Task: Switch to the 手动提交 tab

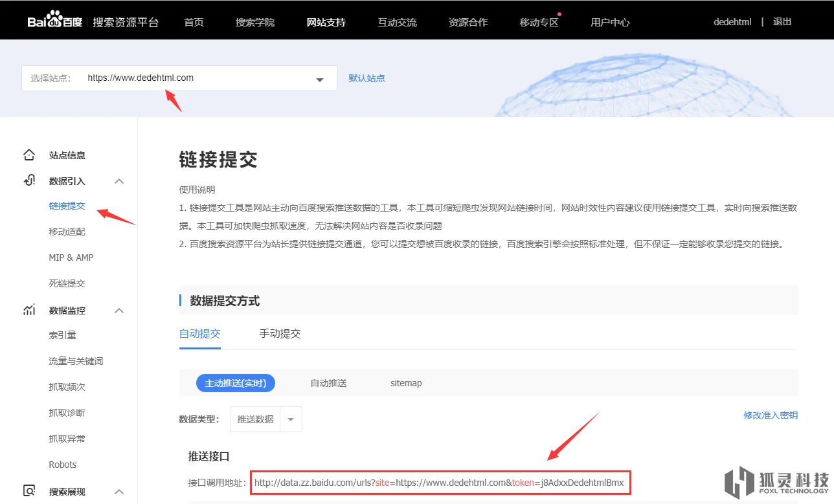Action: (280, 334)
